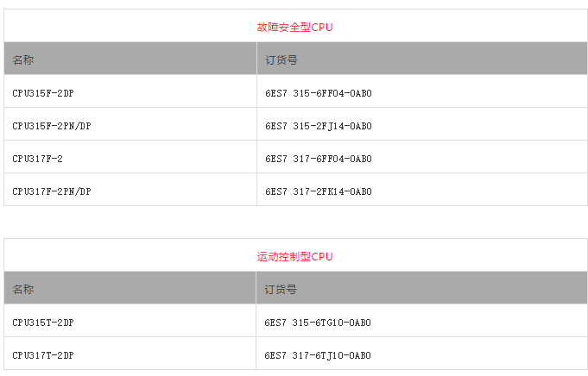Image resolution: width=588 pixels, height=376 pixels.
Task: Click order number 6ES7 315-6FF04-0AB0
Action: click(319, 92)
